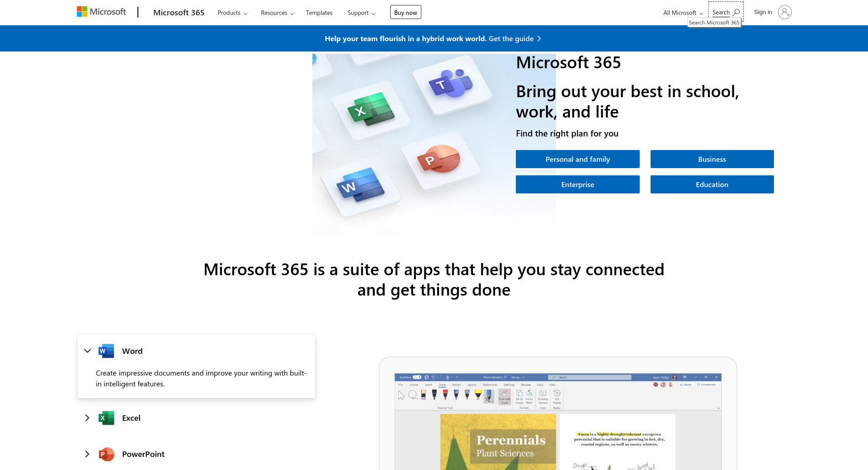Click the Sign in account avatar icon

point(784,12)
